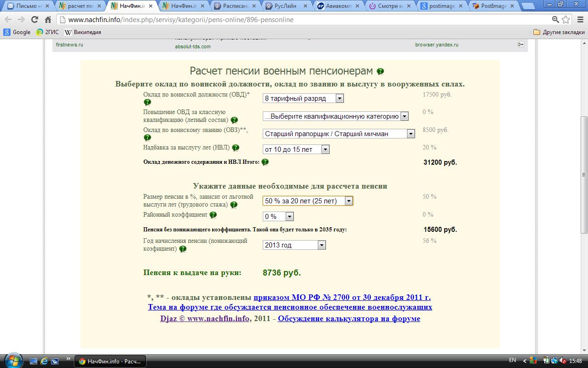This screenshot has width=588, height=368.
Task: Open the absolut-tds.com ad link
Action: click(x=193, y=46)
